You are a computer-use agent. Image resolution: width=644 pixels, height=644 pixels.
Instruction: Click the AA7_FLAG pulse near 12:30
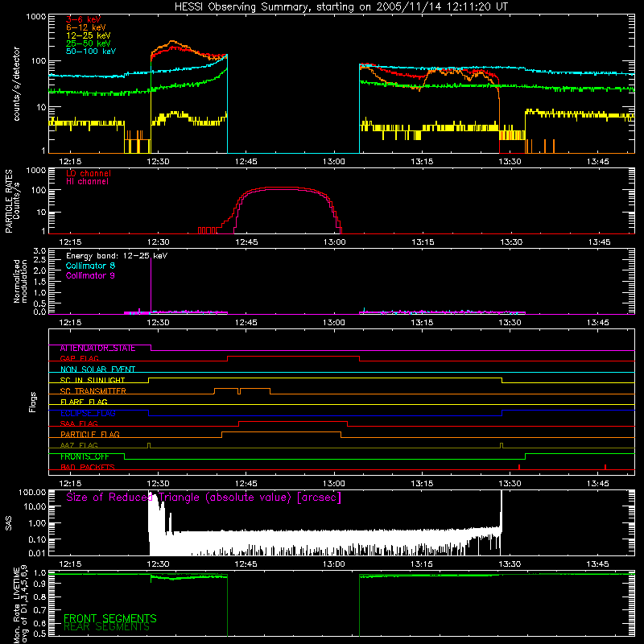click(x=149, y=446)
